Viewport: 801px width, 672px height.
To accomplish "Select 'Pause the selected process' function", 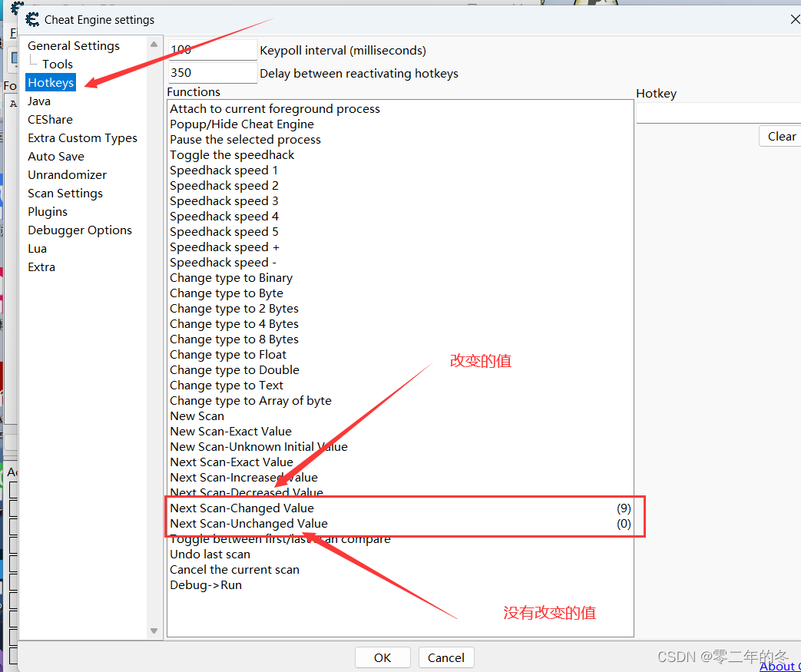I will point(400,139).
